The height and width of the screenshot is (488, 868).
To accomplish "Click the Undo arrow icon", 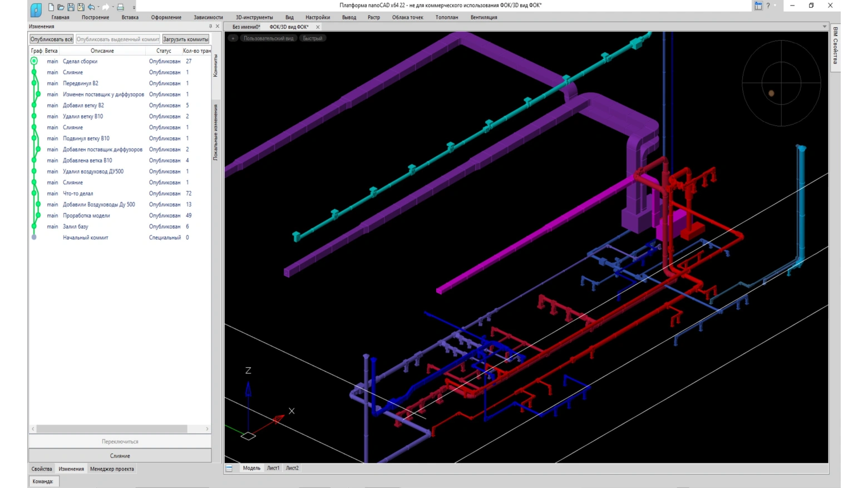I will pyautogui.click(x=91, y=7).
